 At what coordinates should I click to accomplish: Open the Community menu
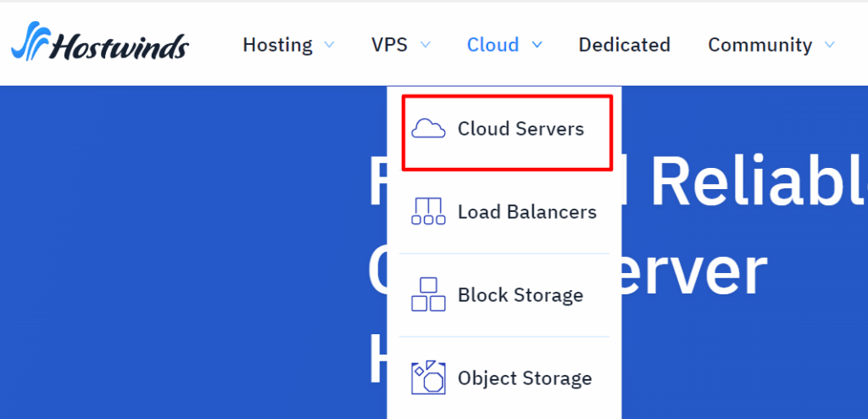(x=760, y=45)
